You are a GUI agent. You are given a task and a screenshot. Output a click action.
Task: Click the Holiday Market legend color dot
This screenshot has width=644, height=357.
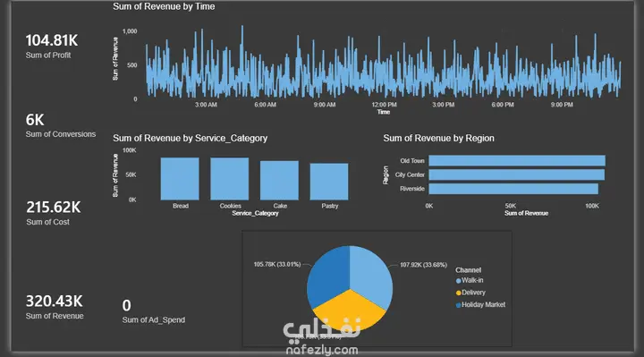coord(458,305)
